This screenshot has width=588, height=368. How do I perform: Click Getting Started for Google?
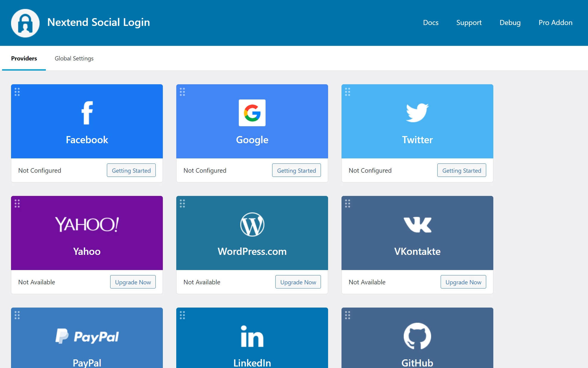coord(296,170)
